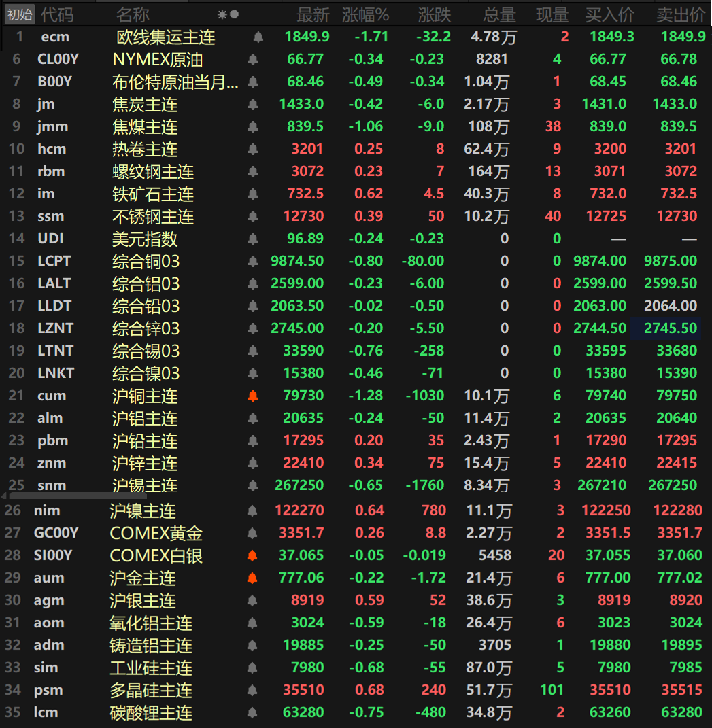
Task: Select the 综合锡03 row name
Action: (146, 351)
